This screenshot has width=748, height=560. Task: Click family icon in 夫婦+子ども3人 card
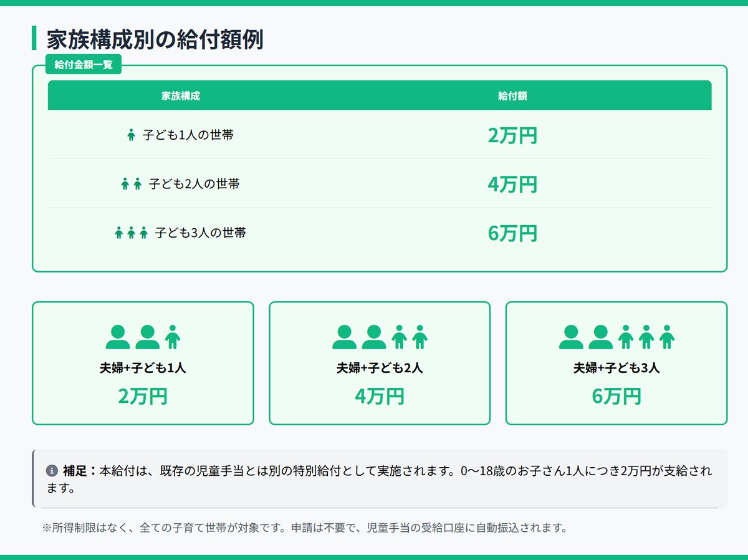coord(616,337)
